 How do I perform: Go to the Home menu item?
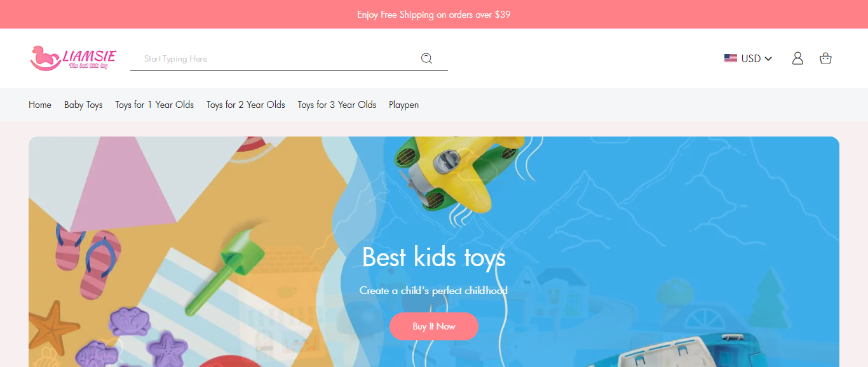(40, 105)
